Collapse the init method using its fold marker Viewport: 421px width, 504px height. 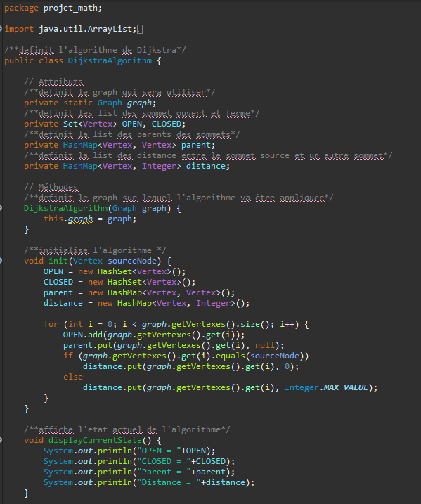[x=1, y=261]
